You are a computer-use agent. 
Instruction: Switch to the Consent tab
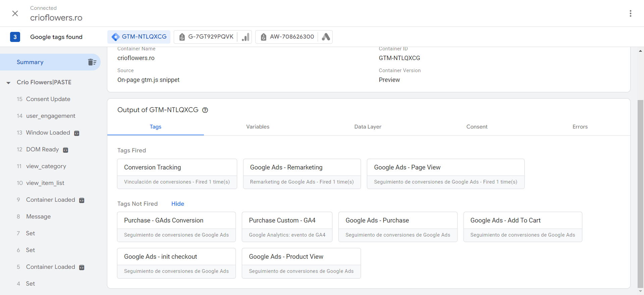point(477,127)
